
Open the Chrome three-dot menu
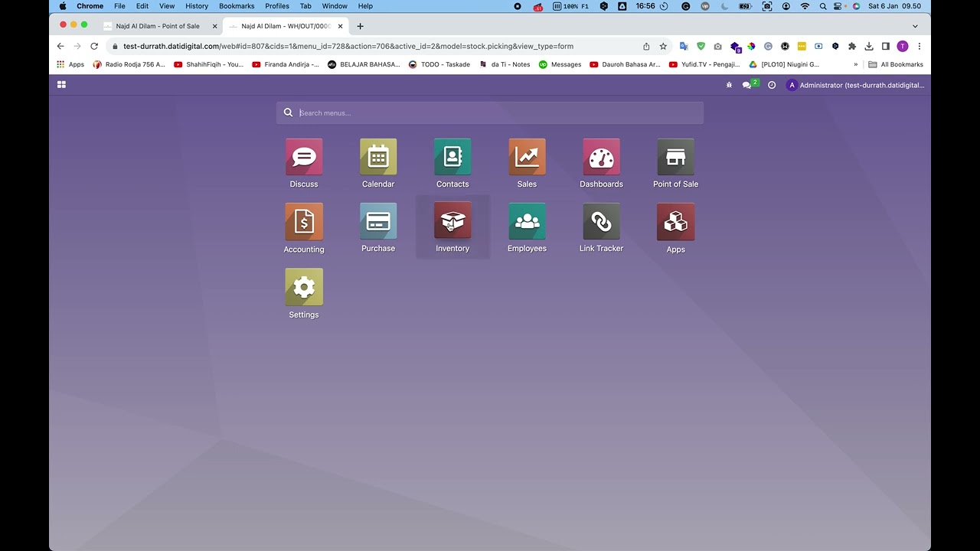[x=920, y=46]
